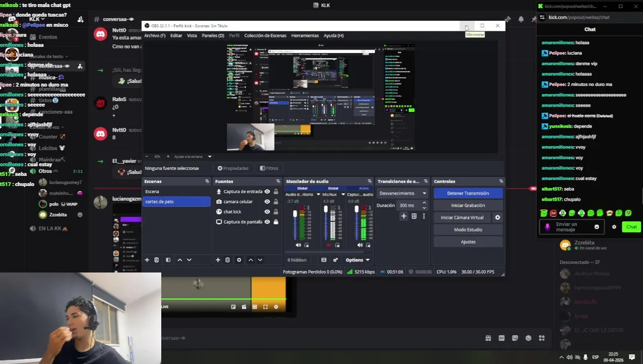Viewport: 643px width, 364px height.
Task: Remove selected scene with Escenas trash icon
Action: tap(157, 260)
